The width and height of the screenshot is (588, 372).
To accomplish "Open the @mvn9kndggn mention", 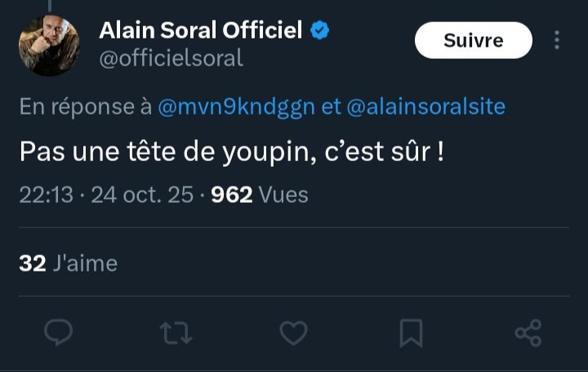I will [x=236, y=107].
